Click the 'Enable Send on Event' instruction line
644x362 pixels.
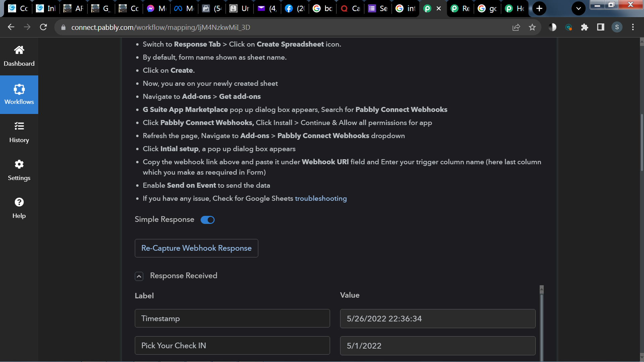click(x=206, y=185)
